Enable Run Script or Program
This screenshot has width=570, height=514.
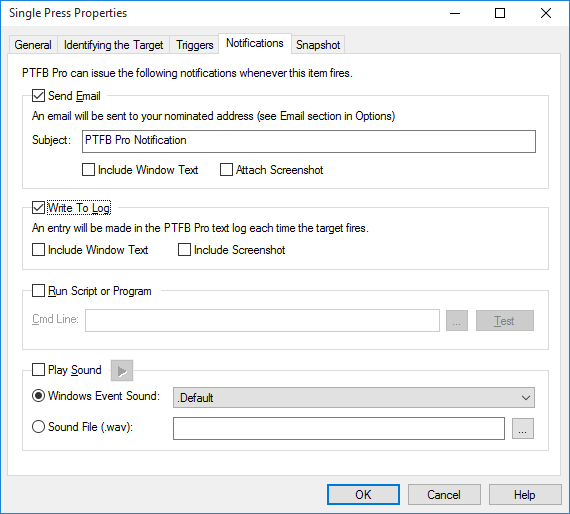click(x=39, y=291)
